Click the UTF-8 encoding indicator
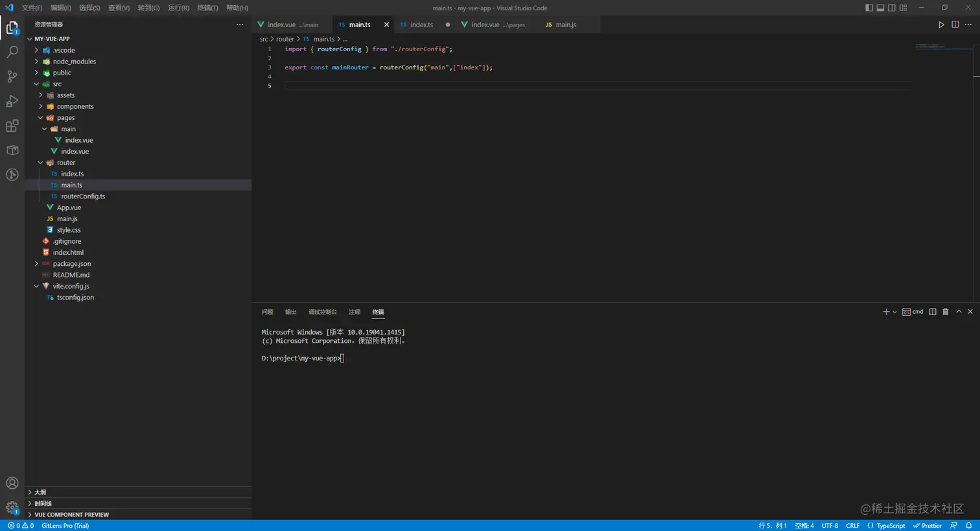This screenshot has width=980, height=531. click(830, 526)
